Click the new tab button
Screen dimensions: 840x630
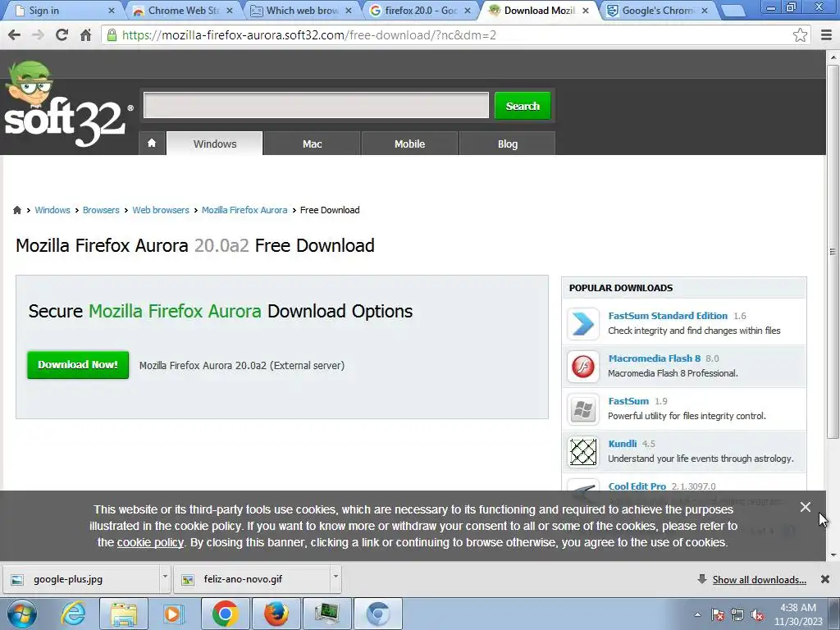(x=733, y=11)
